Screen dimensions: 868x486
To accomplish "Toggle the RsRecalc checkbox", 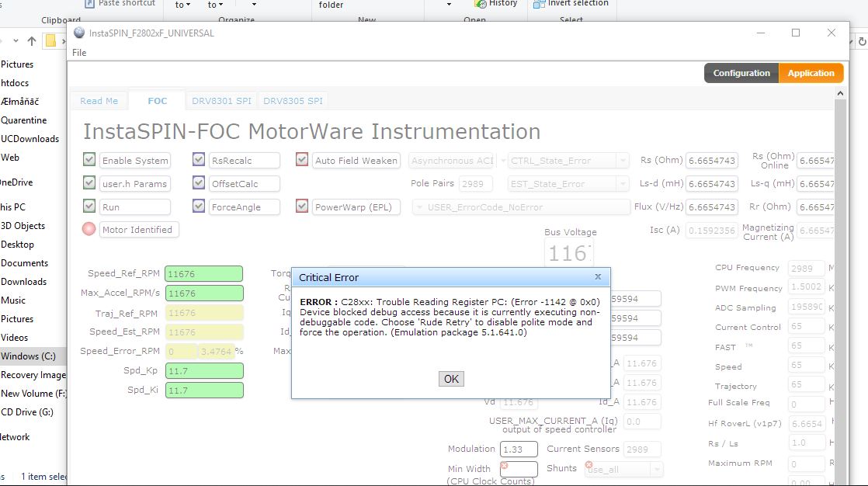I will 199,159.
